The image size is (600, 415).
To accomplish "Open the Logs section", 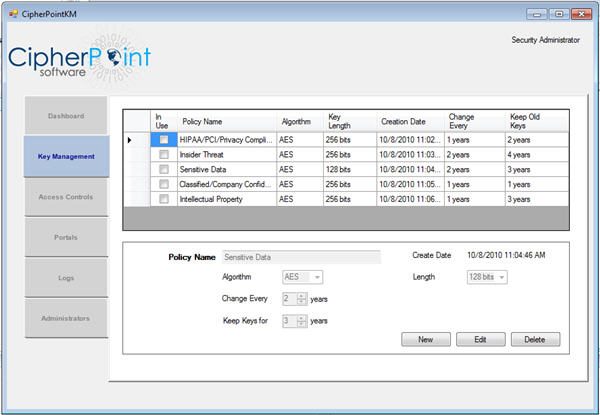I will (66, 278).
